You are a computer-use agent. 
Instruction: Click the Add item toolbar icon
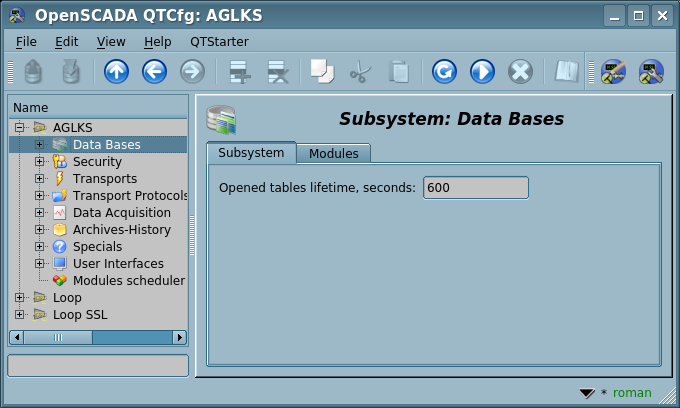tap(239, 72)
